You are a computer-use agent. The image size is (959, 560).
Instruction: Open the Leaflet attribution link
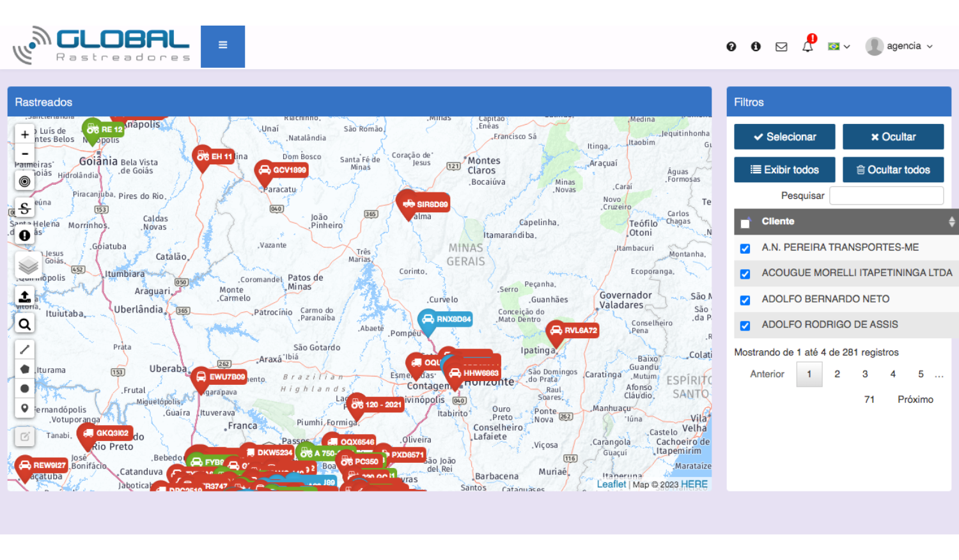pyautogui.click(x=611, y=485)
